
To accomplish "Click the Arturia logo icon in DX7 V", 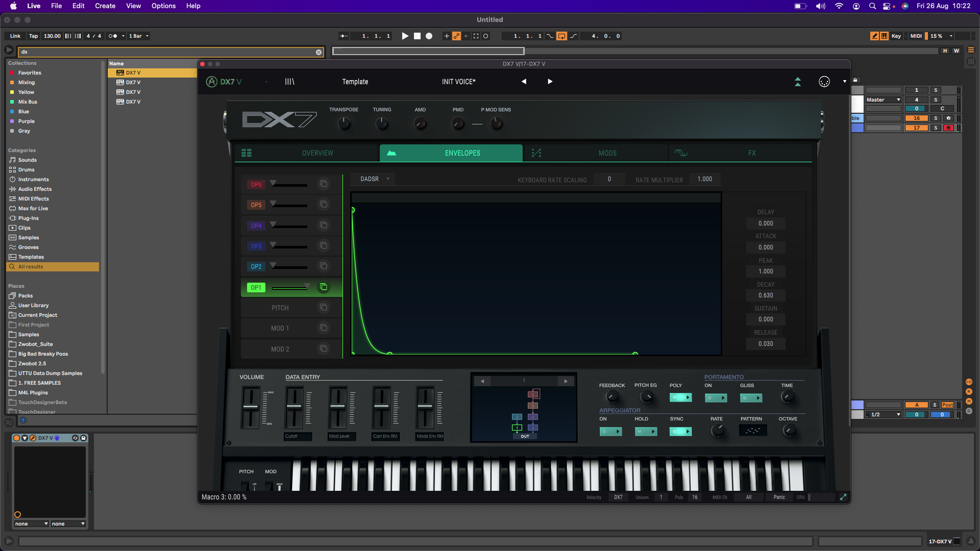I will click(x=211, y=82).
